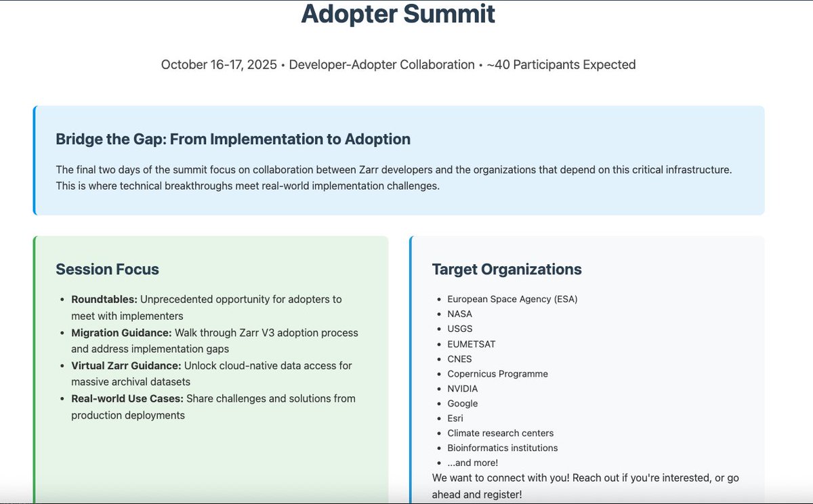Click the Migration Guidance bullet item

(x=215, y=341)
